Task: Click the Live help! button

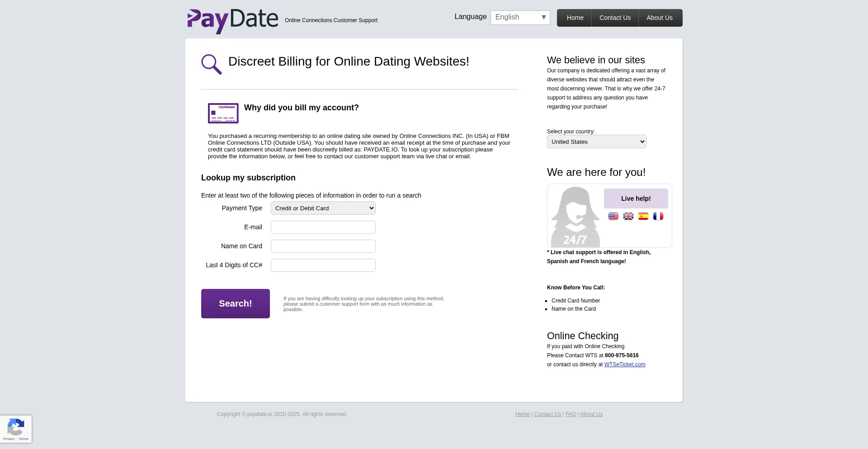Action: pyautogui.click(x=636, y=199)
